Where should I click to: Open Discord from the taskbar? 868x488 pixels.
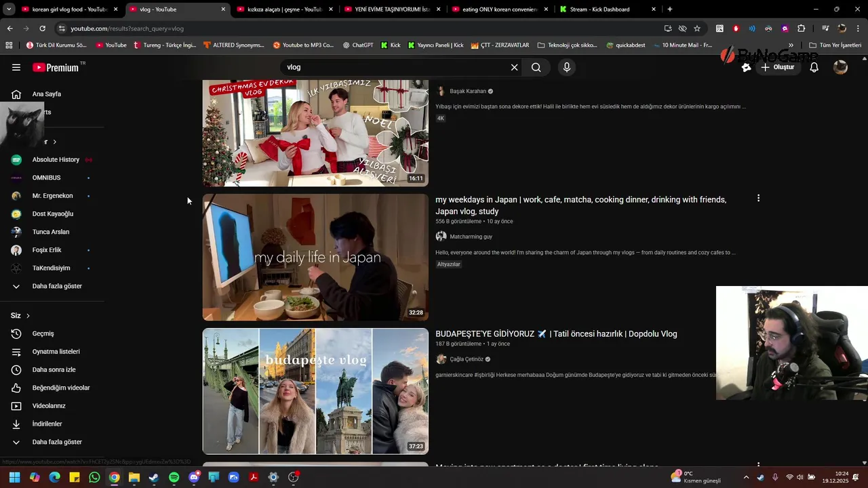(x=194, y=477)
